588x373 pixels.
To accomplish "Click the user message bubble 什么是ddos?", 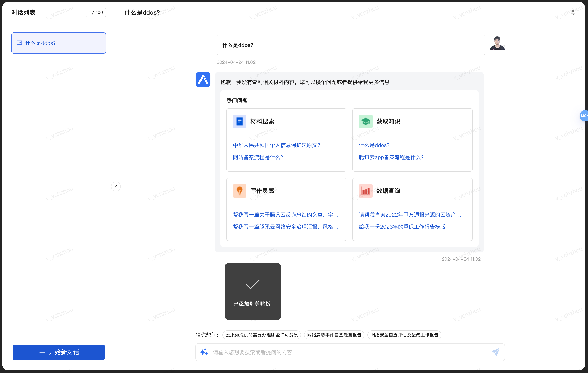I will pyautogui.click(x=351, y=45).
